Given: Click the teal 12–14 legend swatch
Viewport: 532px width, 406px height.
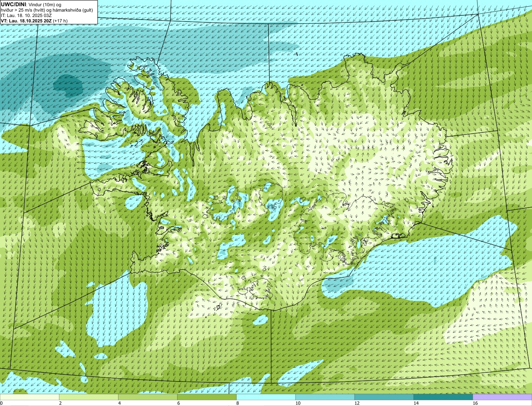Looking at the screenshot, I should (x=384, y=397).
